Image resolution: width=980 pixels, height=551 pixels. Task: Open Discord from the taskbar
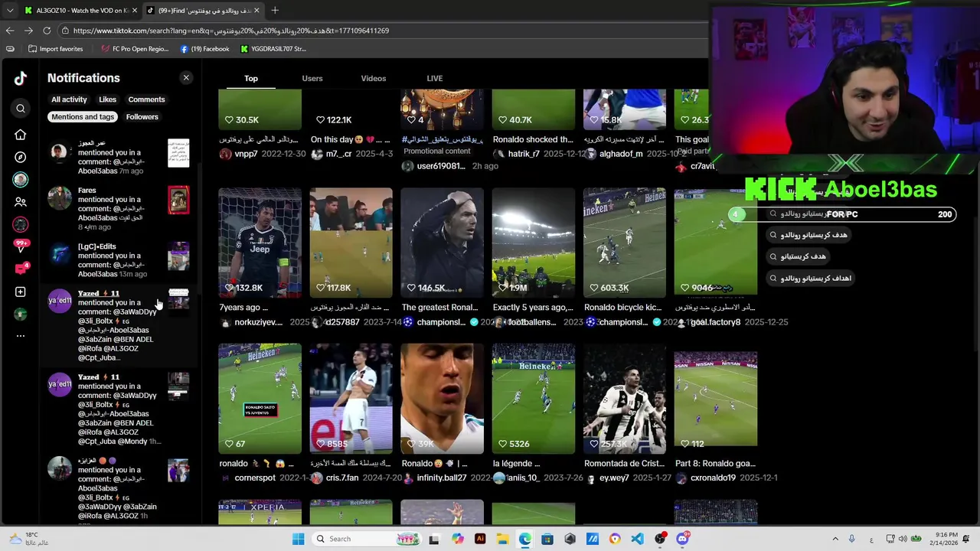(x=683, y=539)
